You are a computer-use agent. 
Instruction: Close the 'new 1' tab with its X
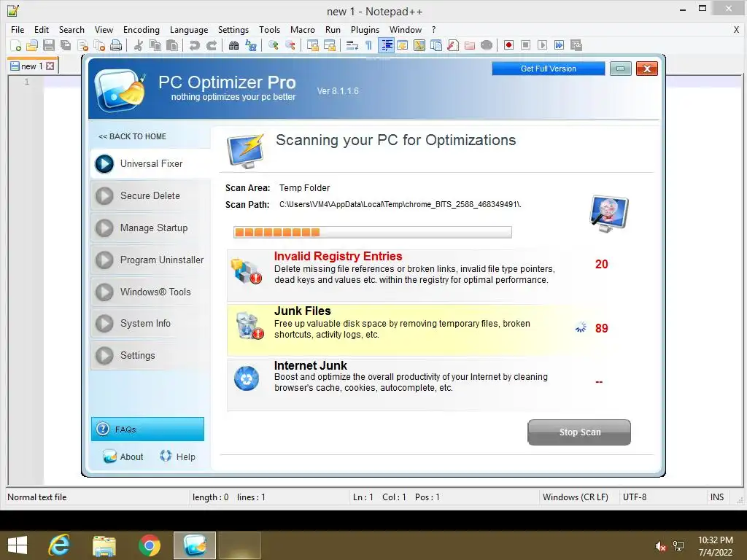50,66
